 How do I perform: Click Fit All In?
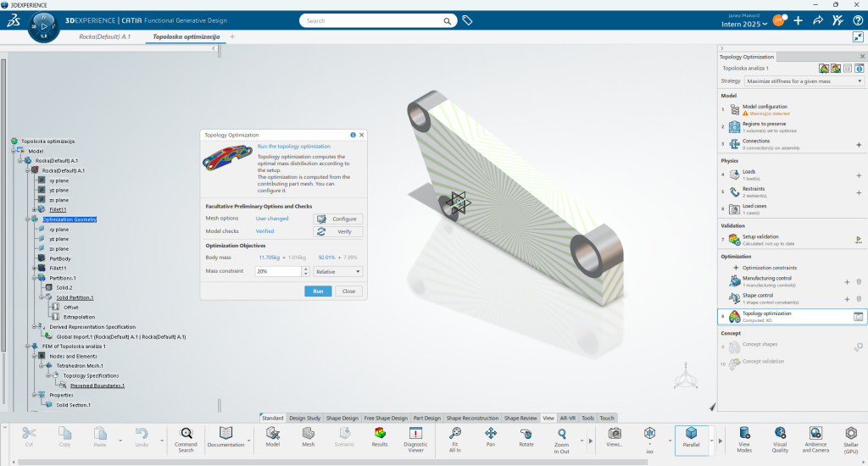click(x=455, y=440)
